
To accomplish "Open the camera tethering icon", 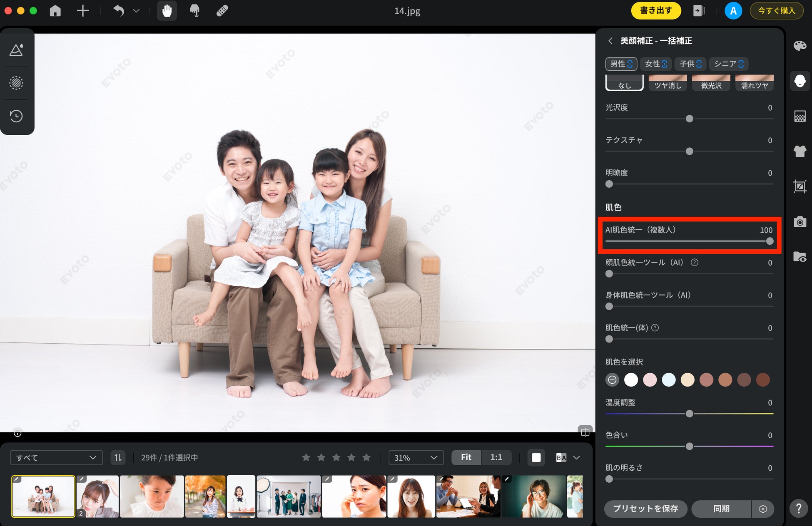I will point(800,222).
